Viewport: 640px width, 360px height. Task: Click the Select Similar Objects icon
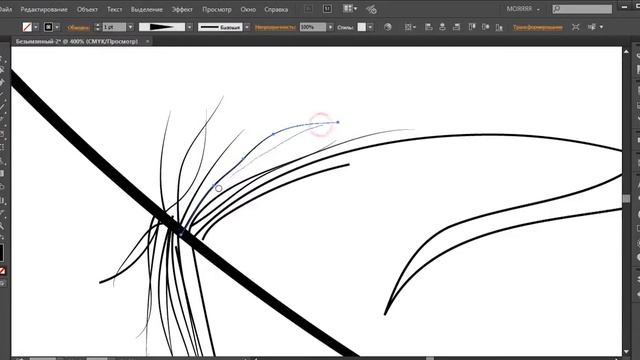592,27
